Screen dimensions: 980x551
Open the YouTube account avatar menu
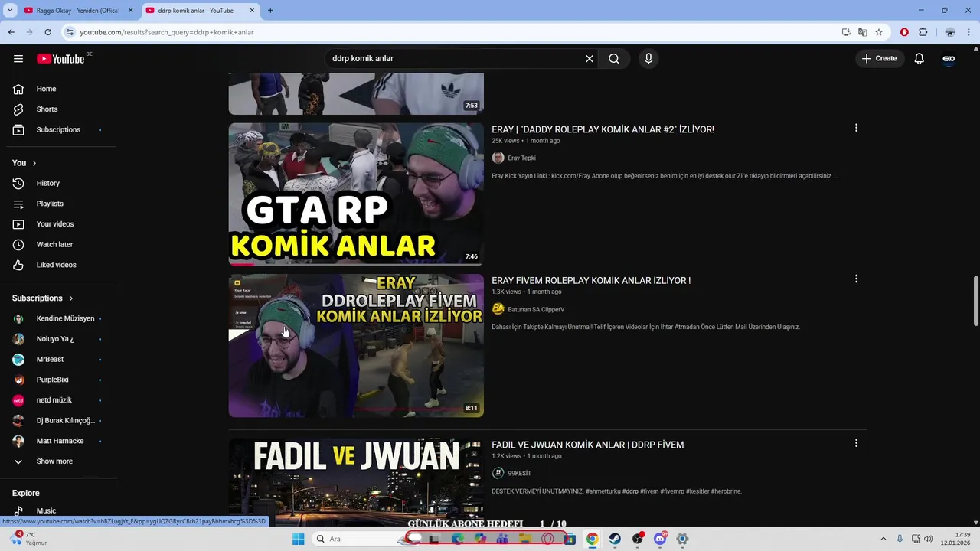949,59
